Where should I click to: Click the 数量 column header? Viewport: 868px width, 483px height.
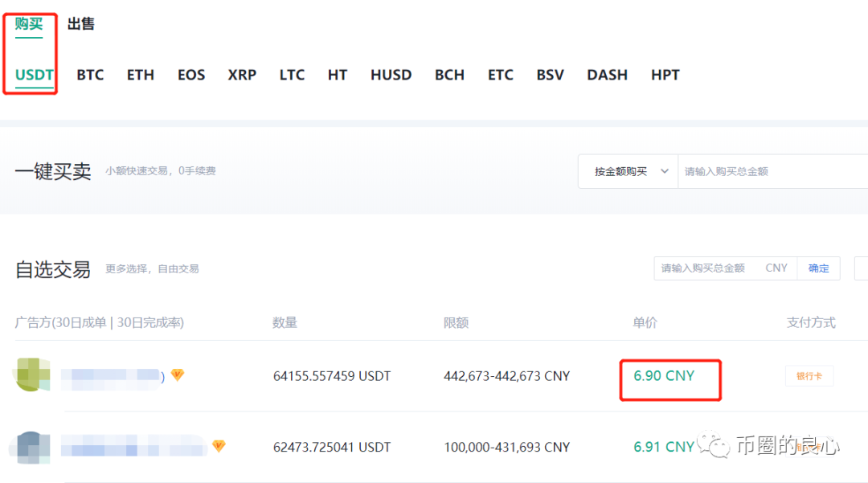285,322
